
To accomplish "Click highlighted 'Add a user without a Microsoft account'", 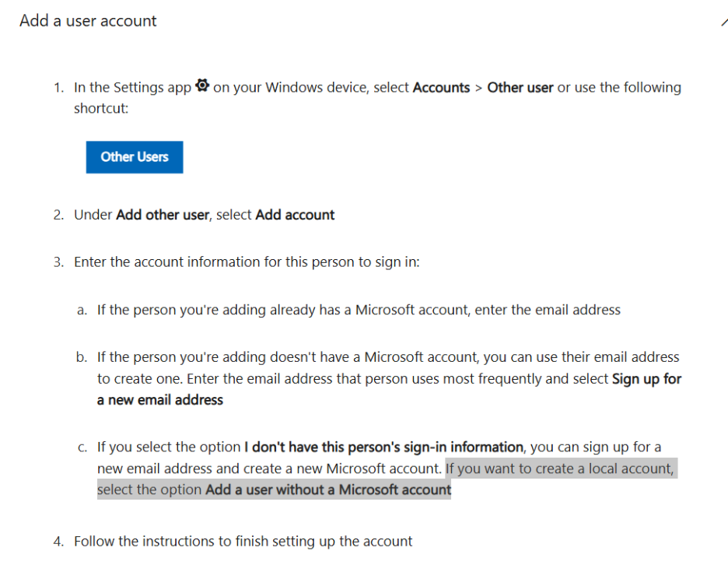I will point(328,490).
